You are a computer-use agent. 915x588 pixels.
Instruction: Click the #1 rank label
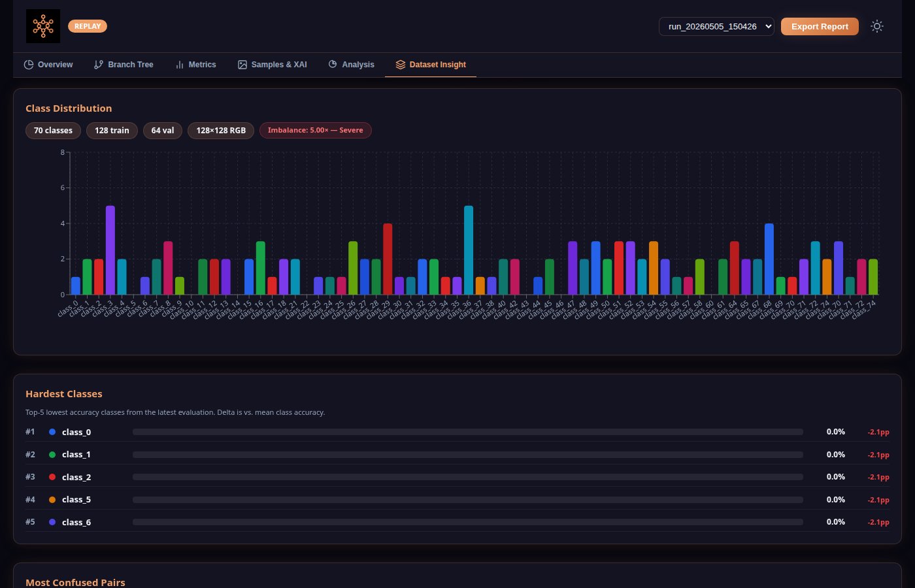tap(30, 432)
